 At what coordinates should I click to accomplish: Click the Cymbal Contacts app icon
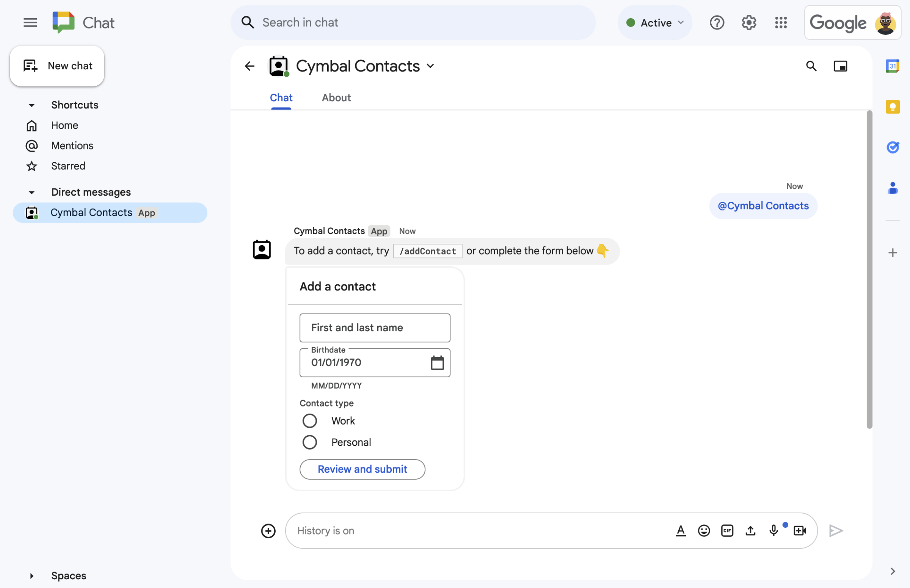coord(31,212)
